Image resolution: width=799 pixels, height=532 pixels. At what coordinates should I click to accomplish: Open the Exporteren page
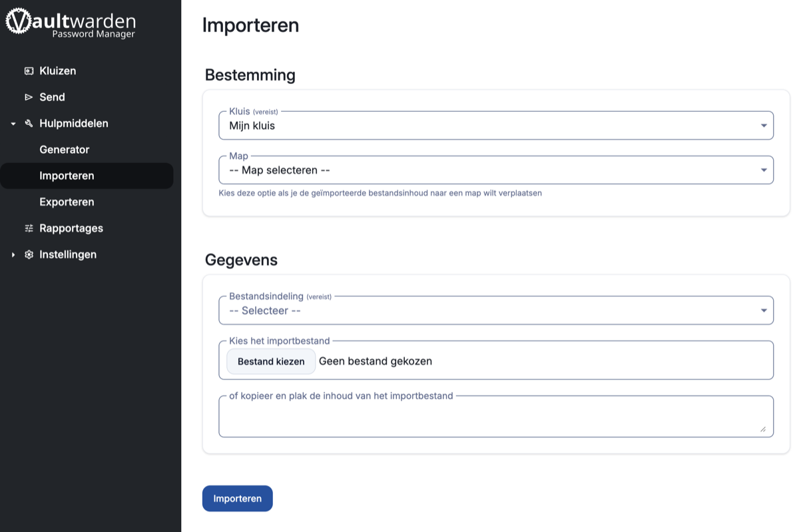[67, 202]
